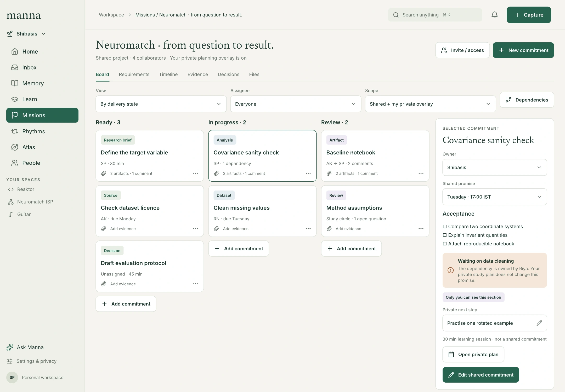Screen dimensions: 565x392
Task: Open the three-dot menu on Define the target variable
Action: (195, 173)
